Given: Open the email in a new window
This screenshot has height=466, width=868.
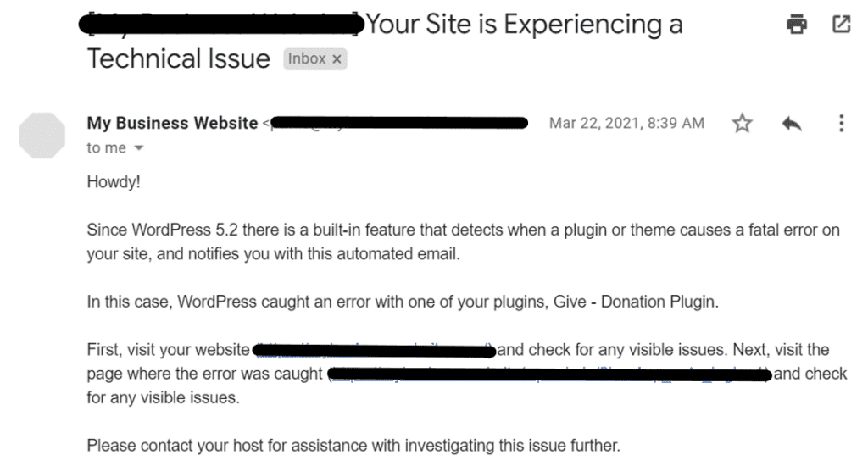Looking at the screenshot, I should coord(841,24).
